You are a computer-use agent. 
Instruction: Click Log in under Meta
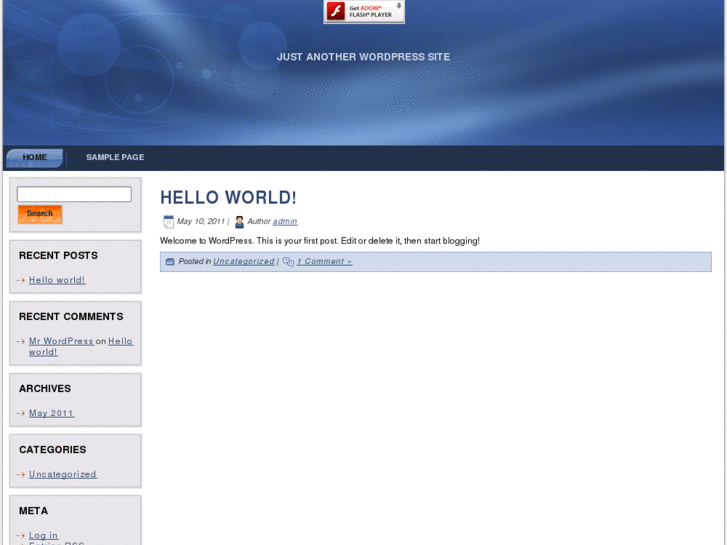click(43, 535)
